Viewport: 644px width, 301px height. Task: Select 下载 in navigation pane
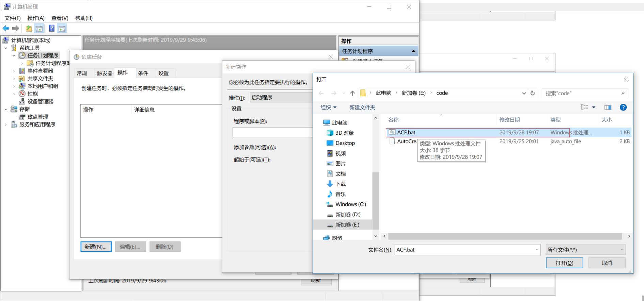[340, 184]
